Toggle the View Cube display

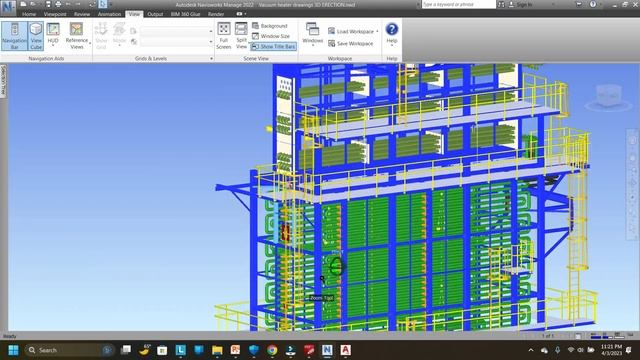[36, 36]
